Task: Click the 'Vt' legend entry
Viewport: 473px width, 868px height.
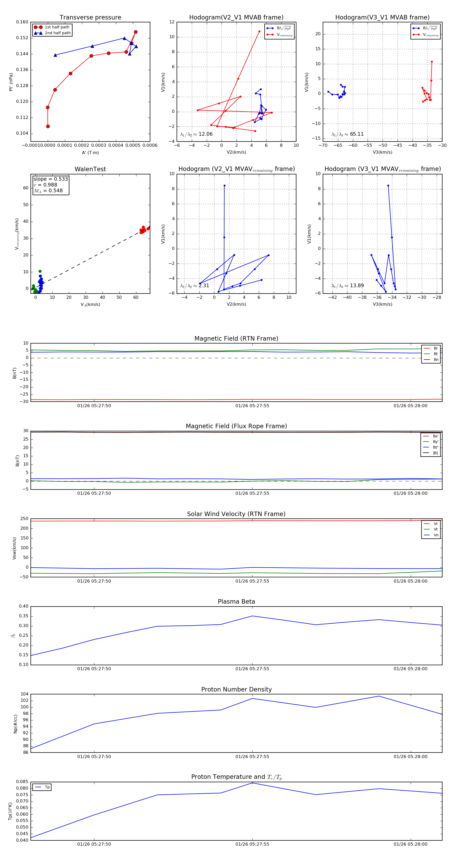Action: 431,529
